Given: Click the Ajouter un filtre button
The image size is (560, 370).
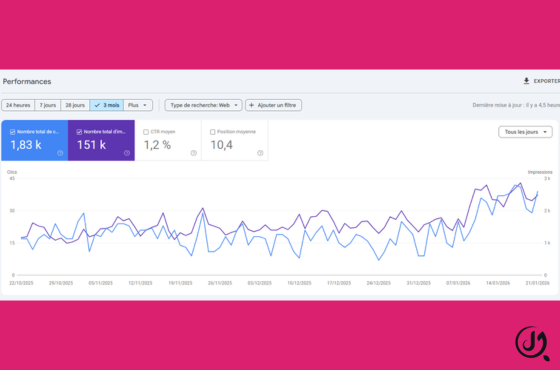Looking at the screenshot, I should [273, 105].
